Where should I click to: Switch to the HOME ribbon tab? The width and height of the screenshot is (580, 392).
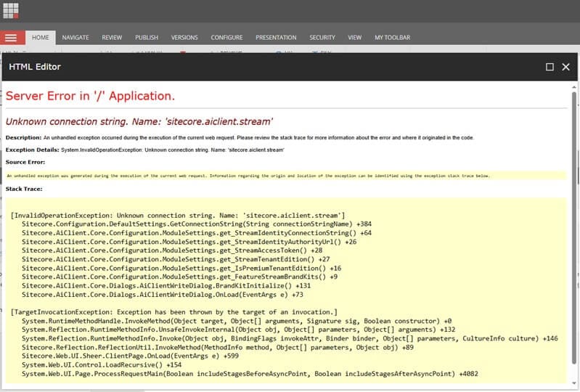[41, 38]
